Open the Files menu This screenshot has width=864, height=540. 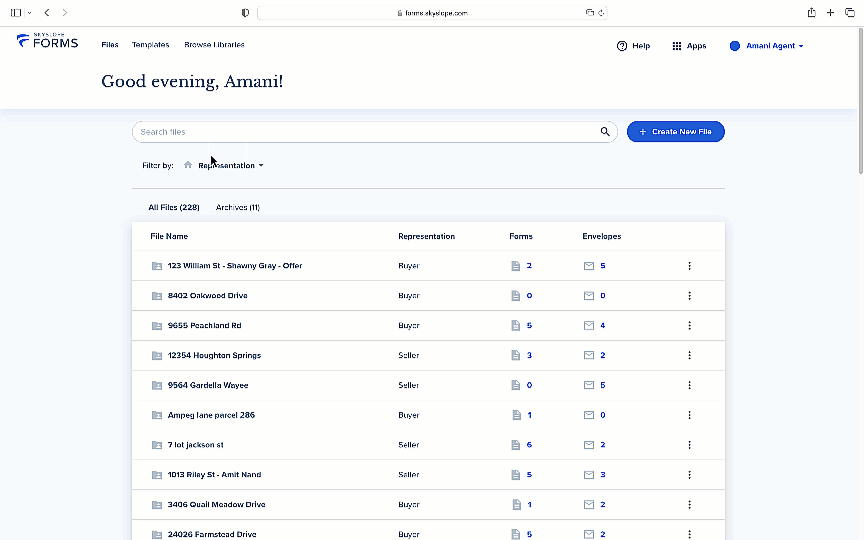[110, 45]
